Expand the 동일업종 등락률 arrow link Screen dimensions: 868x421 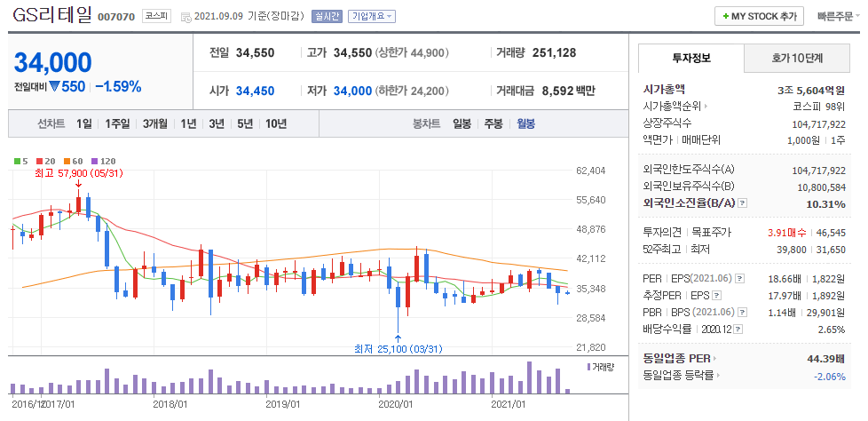tap(719, 376)
